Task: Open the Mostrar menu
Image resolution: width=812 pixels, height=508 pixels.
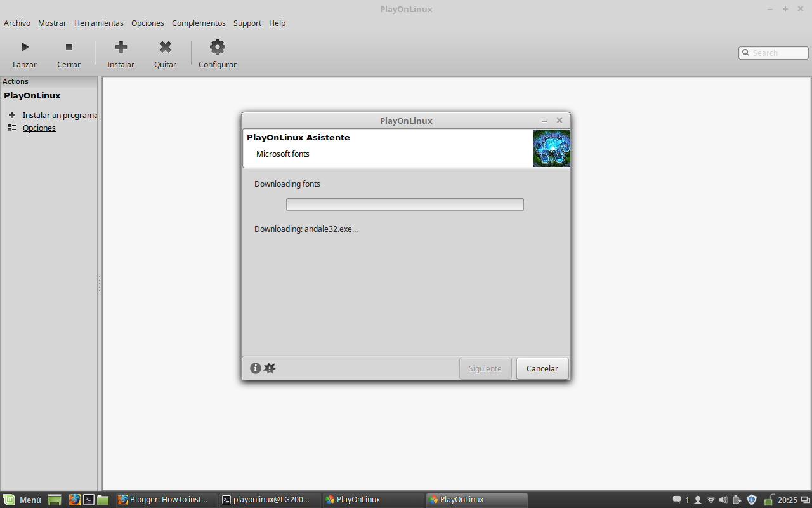Action: tap(52, 23)
